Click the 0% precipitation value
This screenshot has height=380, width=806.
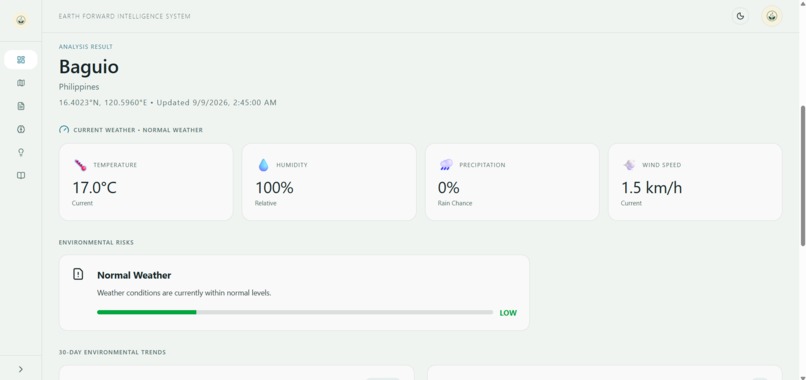click(449, 188)
